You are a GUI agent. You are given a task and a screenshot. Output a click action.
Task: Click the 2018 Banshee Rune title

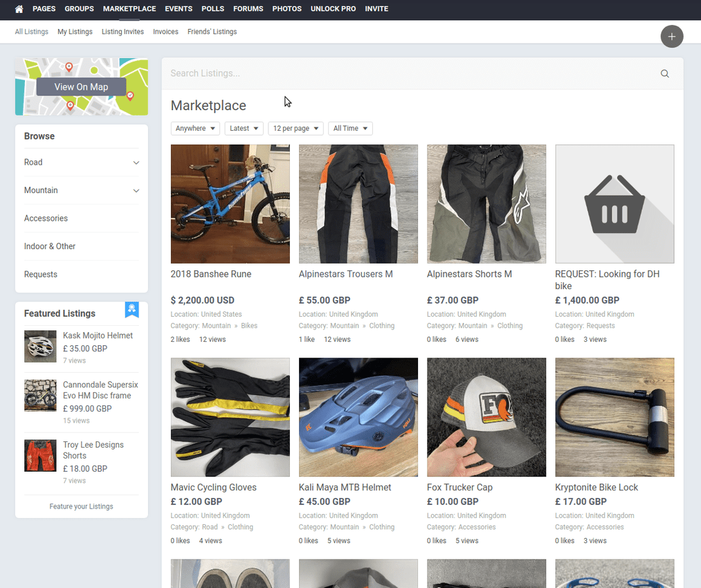coord(211,275)
